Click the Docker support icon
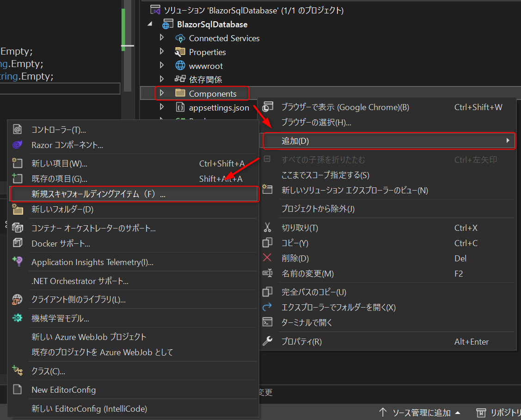This screenshot has width=521, height=420. click(18, 243)
